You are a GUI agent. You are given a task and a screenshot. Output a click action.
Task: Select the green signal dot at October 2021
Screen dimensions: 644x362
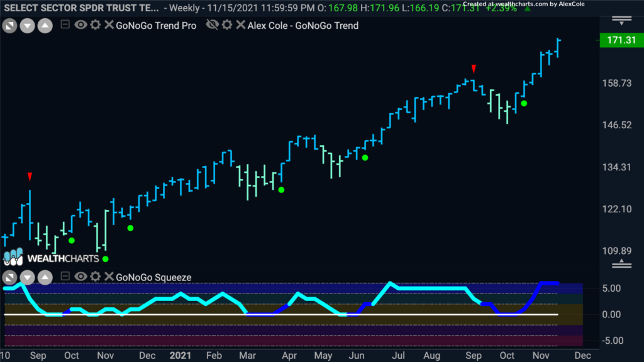[524, 104]
